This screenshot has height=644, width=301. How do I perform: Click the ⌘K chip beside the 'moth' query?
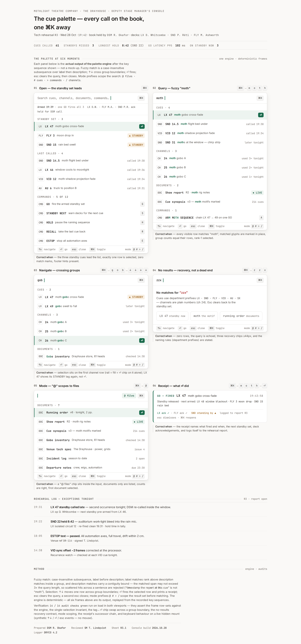260,98
